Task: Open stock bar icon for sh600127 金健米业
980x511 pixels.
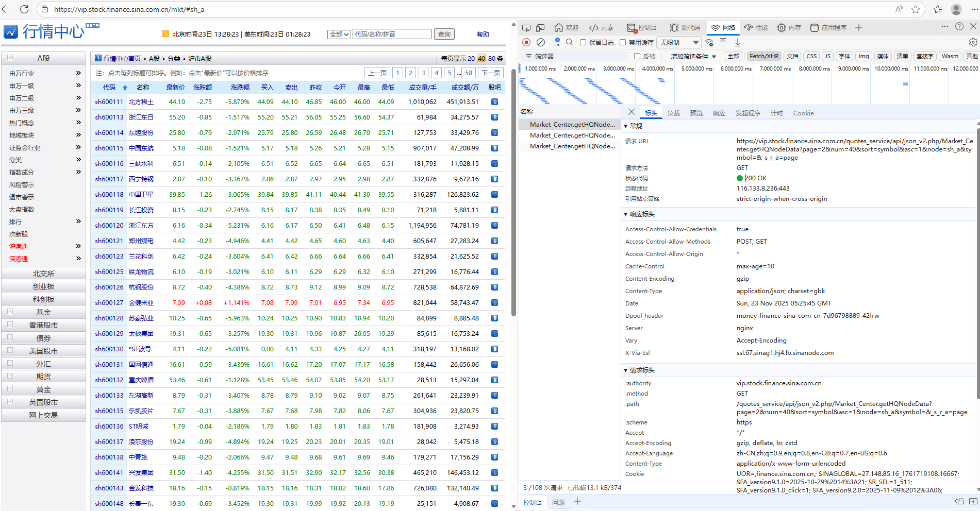Action: coord(494,303)
